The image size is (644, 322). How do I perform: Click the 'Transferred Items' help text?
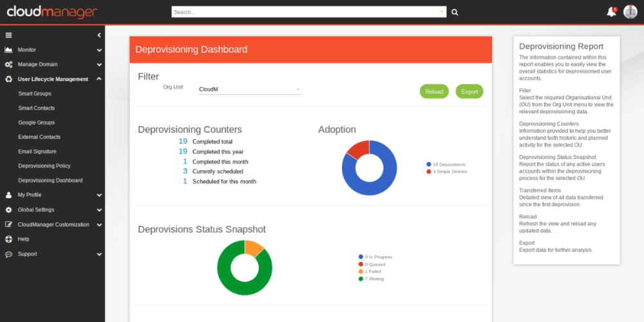pos(540,191)
